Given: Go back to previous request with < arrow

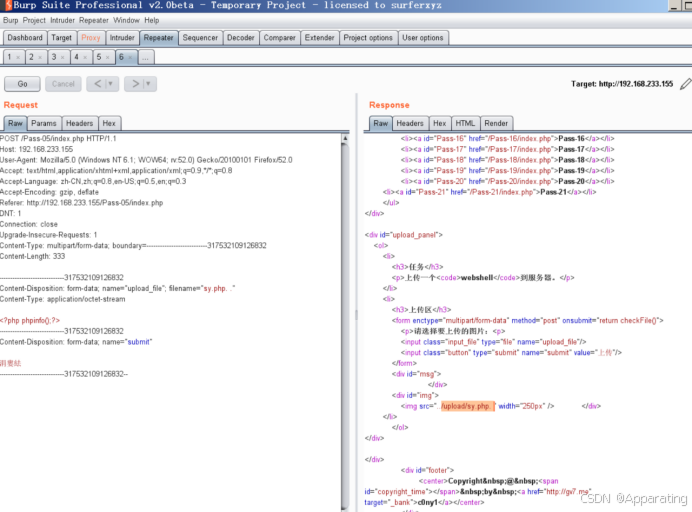Looking at the screenshot, I should coord(98,83).
